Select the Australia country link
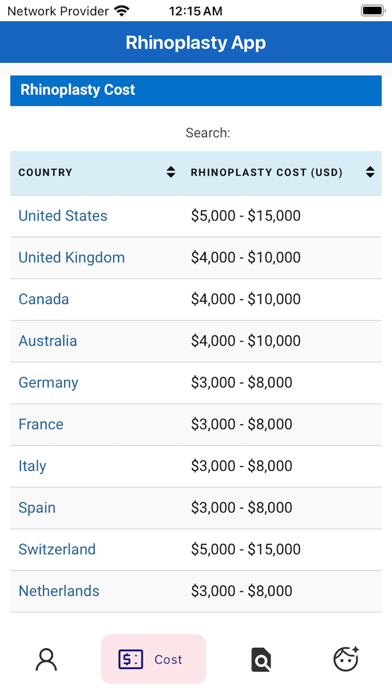The height and width of the screenshot is (696, 392). (x=48, y=341)
